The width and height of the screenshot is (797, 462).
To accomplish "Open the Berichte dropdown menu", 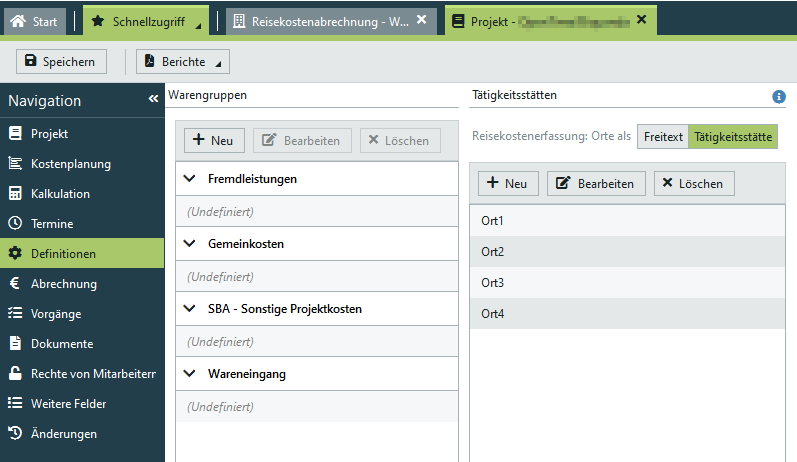I will [183, 62].
